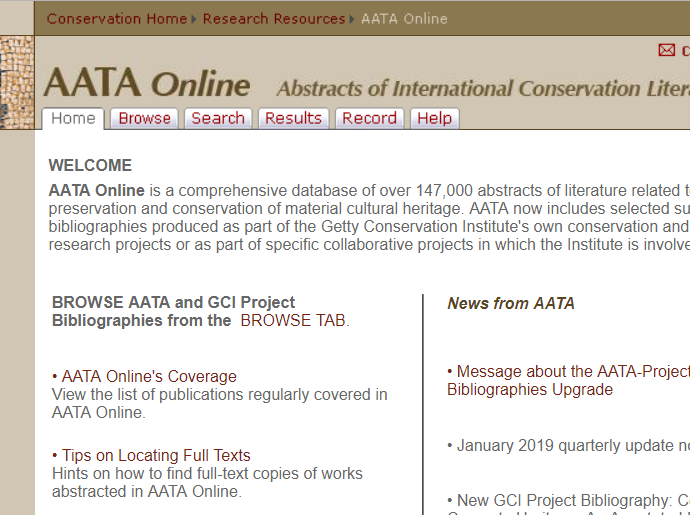Open the BROWSE TAB link
Screen dimensions: 690x515
[x=295, y=320]
